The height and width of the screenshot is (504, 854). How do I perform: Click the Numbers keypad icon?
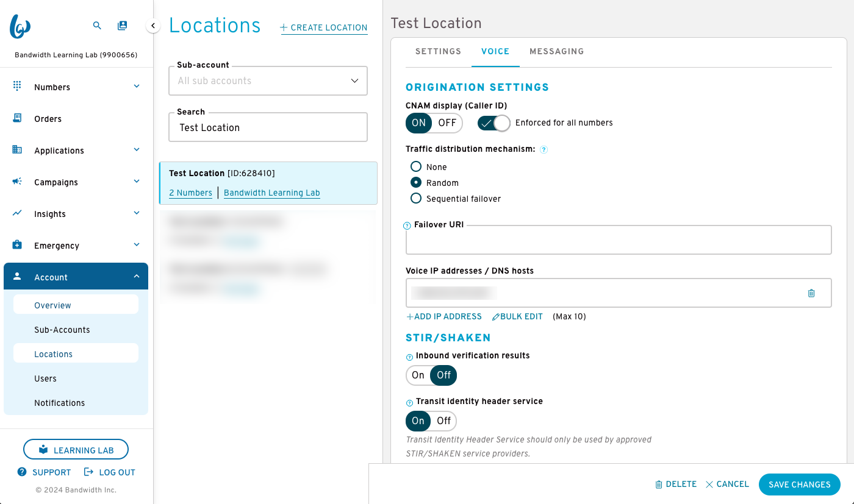point(17,86)
